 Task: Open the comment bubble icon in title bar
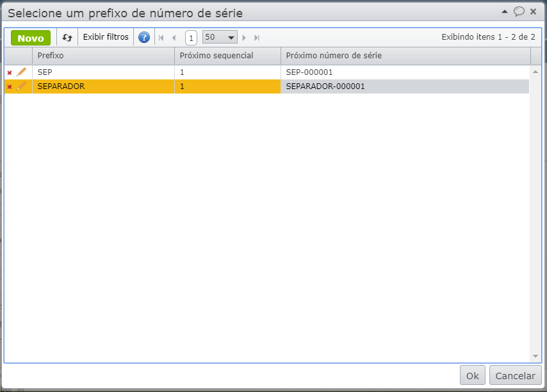point(519,12)
